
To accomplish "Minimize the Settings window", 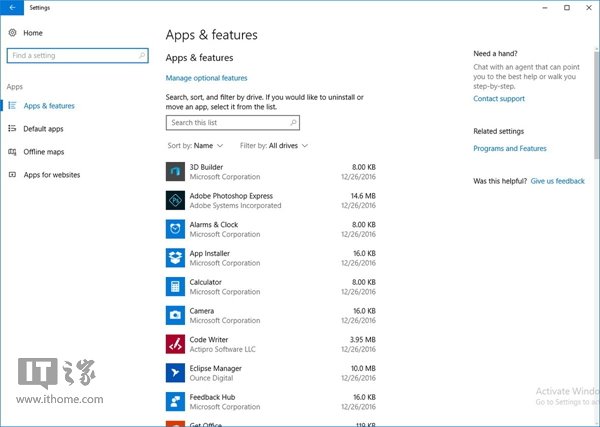I will coord(545,7).
